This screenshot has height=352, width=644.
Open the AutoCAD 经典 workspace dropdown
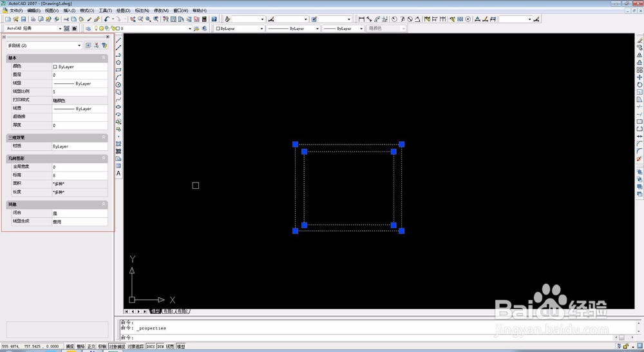(x=60, y=28)
